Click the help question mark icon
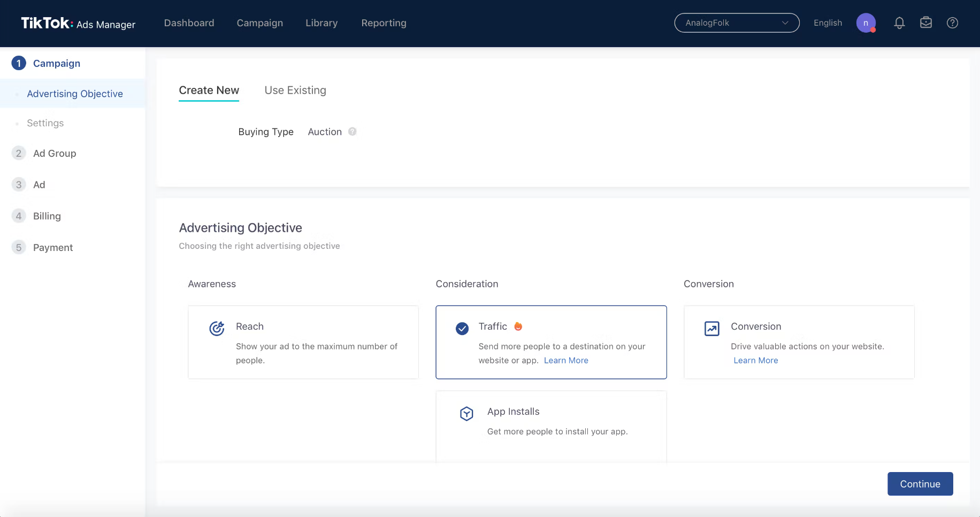 (x=952, y=23)
